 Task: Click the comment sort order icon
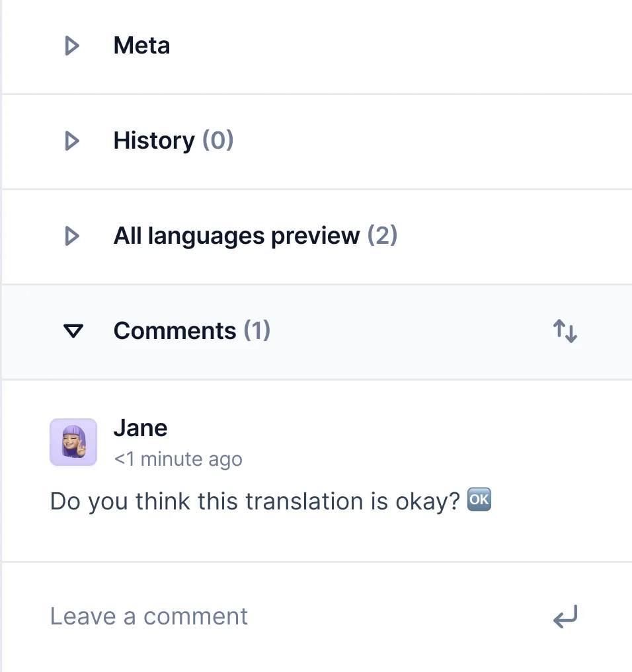pos(565,332)
